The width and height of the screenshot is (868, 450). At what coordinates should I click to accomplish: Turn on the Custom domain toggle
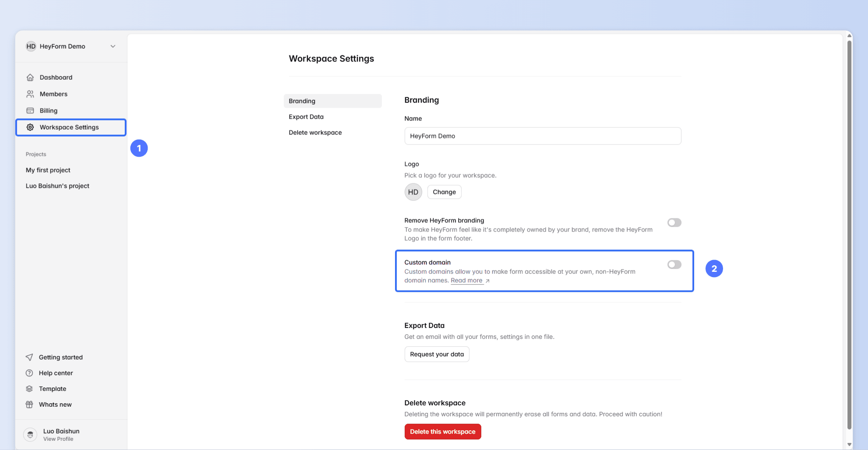(674, 264)
